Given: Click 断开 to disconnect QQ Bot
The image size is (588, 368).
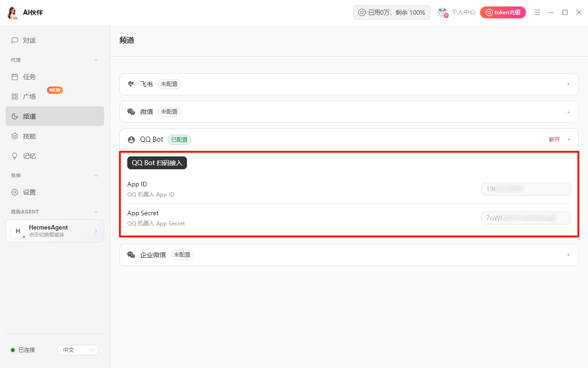Looking at the screenshot, I should pyautogui.click(x=554, y=139).
